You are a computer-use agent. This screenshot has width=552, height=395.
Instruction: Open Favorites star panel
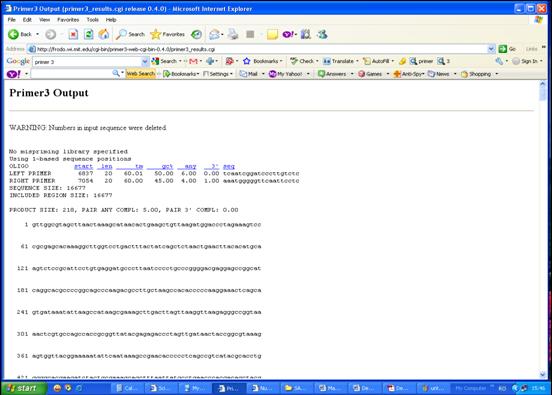coord(168,34)
